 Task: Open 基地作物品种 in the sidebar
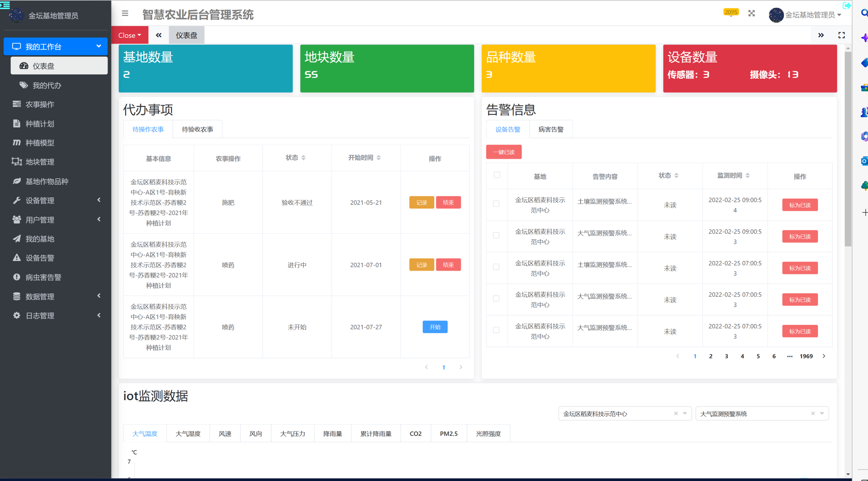[x=56, y=181]
